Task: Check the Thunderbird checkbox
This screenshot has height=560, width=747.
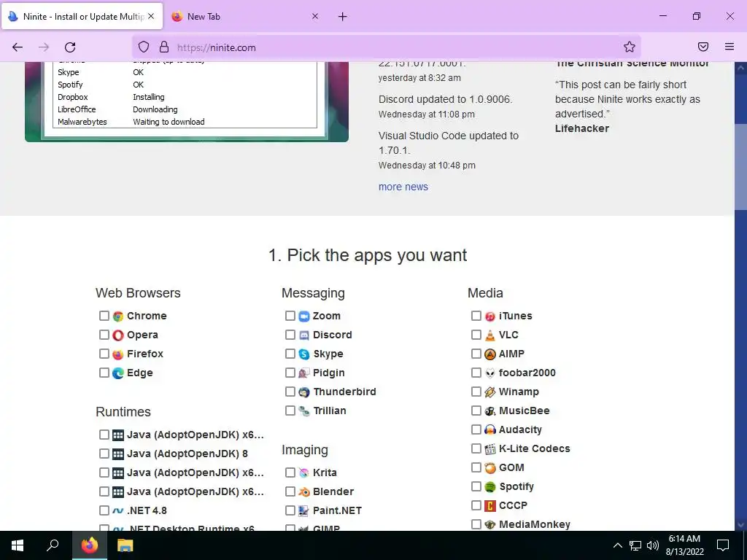Action: (x=290, y=392)
